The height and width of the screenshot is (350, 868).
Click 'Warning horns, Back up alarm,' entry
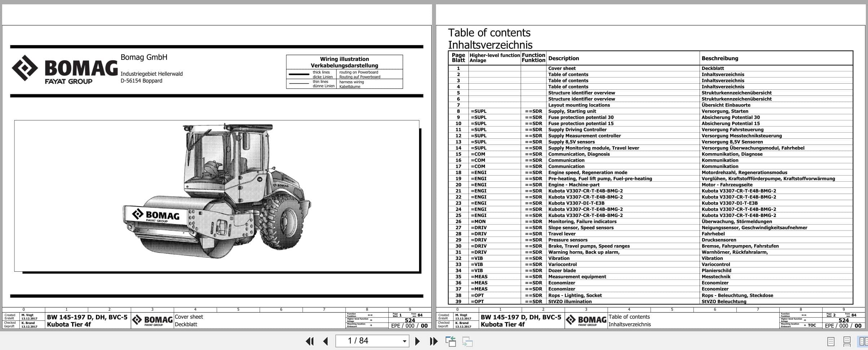pyautogui.click(x=584, y=252)
